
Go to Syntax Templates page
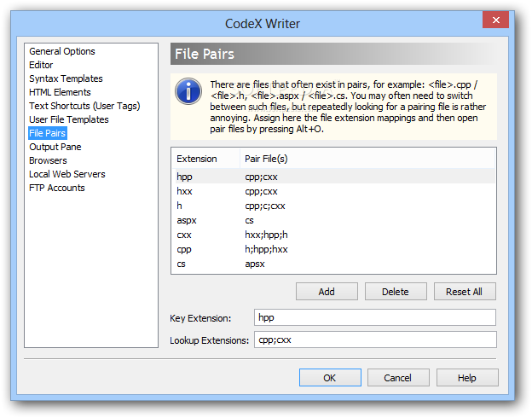click(x=66, y=78)
